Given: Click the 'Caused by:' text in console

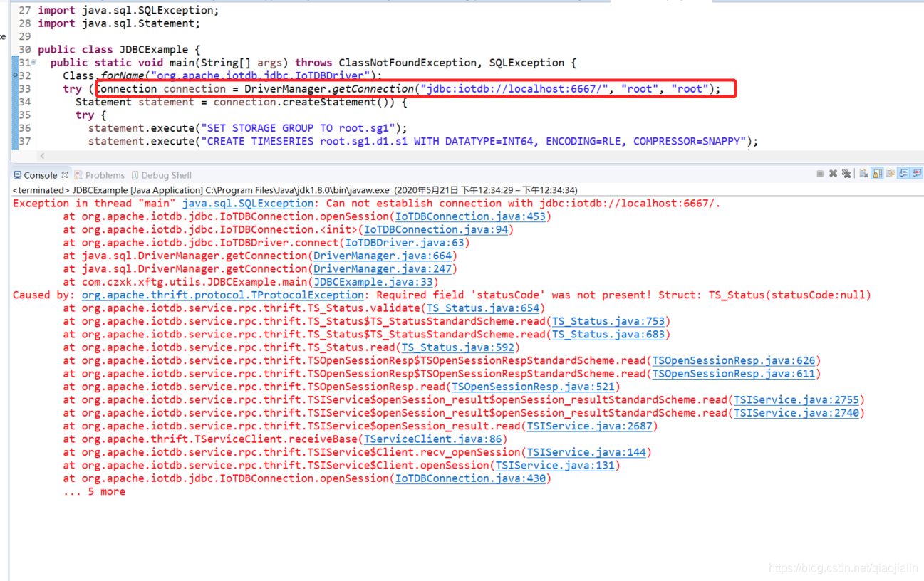Looking at the screenshot, I should point(44,295).
